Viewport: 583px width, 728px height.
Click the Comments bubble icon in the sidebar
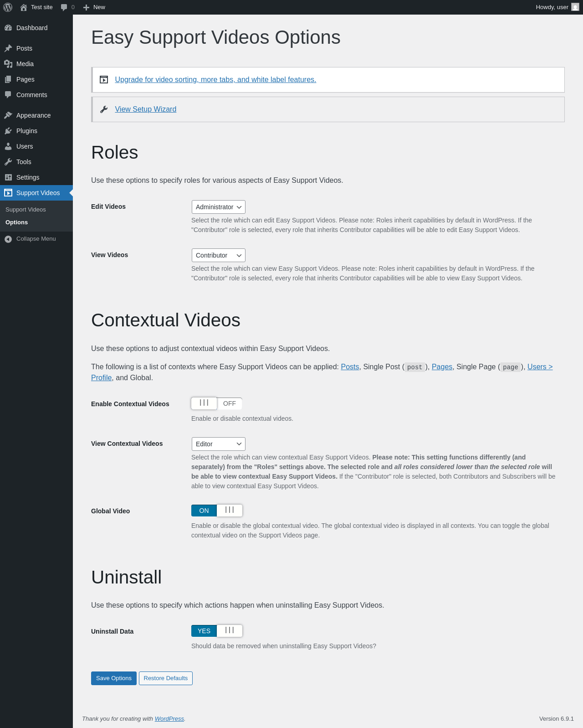pos(8,95)
